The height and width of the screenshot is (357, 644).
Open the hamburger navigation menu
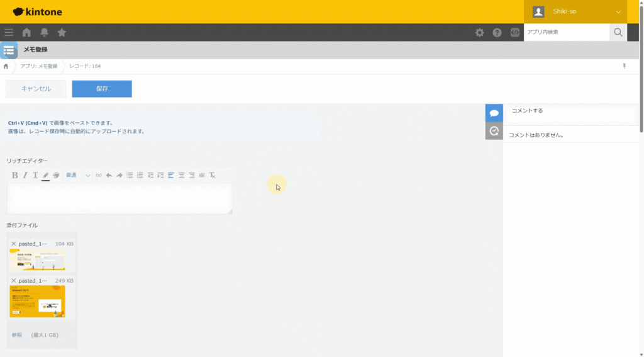pos(9,33)
